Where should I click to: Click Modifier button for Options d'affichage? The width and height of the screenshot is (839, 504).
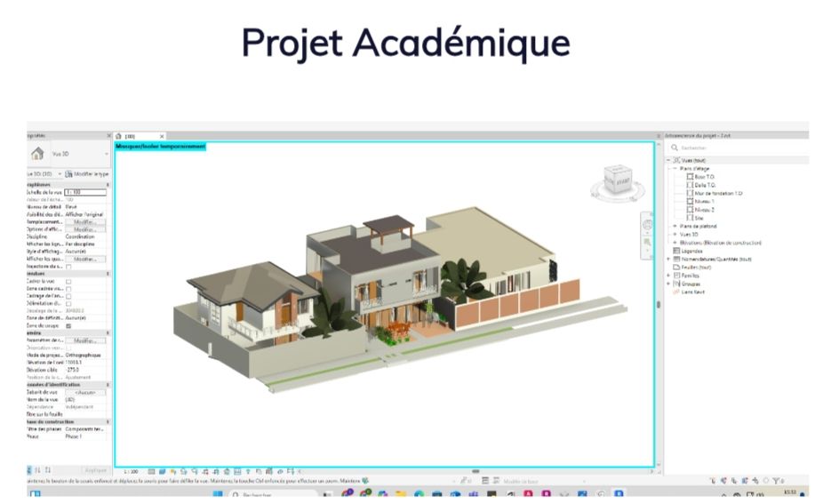click(85, 229)
